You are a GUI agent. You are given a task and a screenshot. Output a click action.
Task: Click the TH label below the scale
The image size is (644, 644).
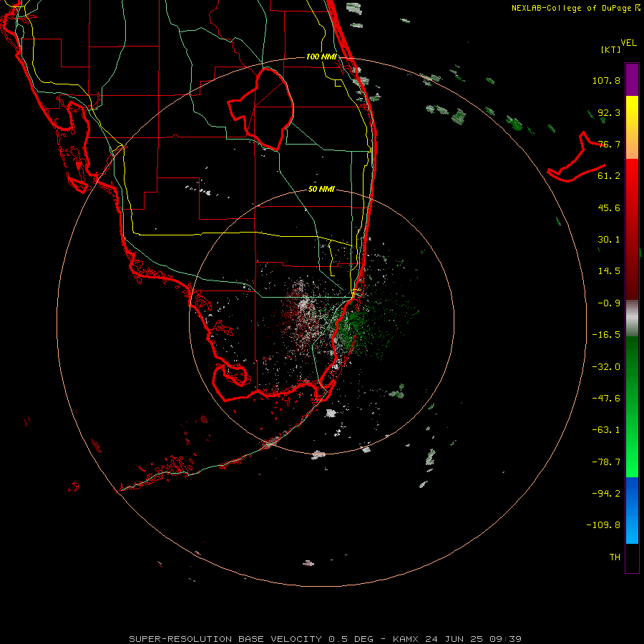615,557
